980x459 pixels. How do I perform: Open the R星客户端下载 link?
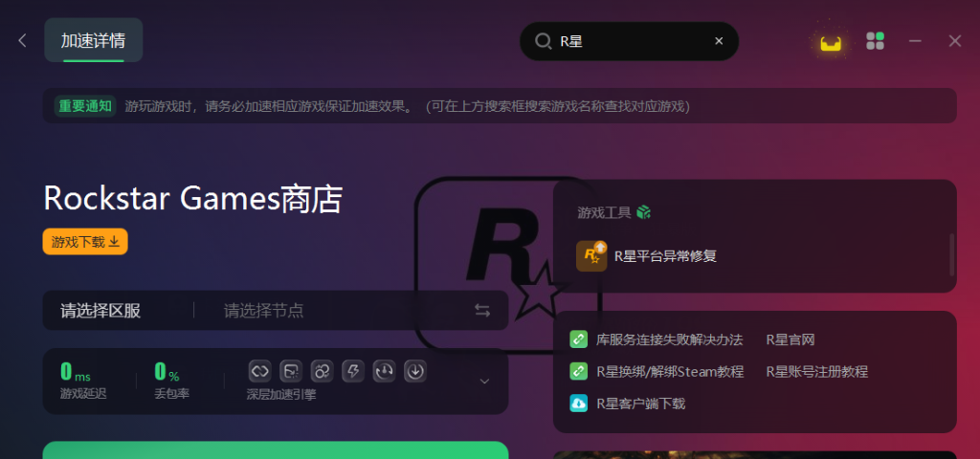point(640,404)
